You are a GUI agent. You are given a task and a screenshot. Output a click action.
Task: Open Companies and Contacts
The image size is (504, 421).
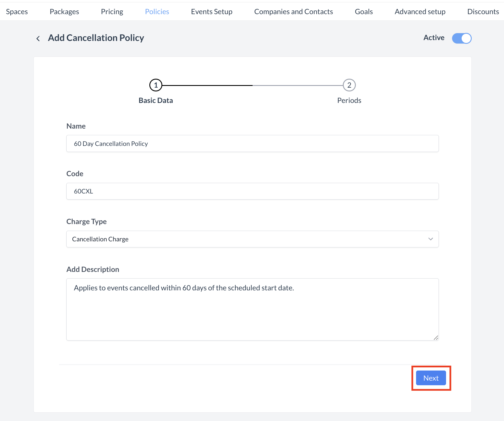click(x=293, y=12)
